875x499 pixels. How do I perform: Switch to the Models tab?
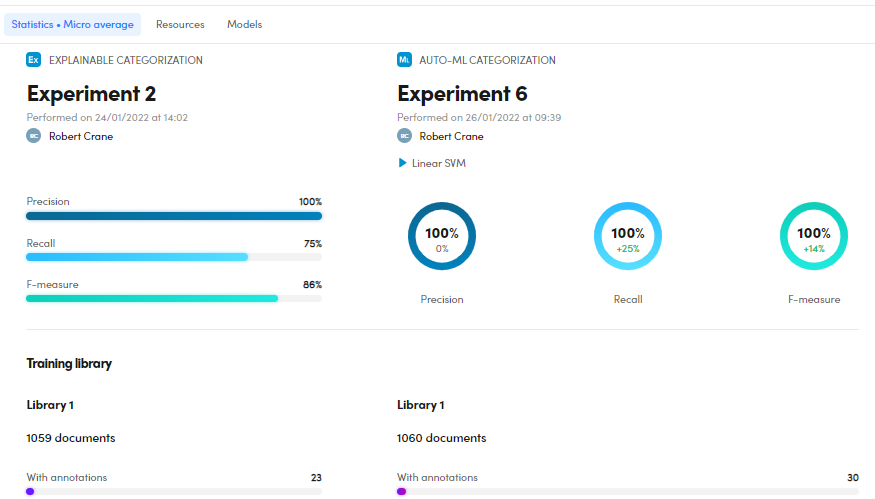click(x=244, y=24)
